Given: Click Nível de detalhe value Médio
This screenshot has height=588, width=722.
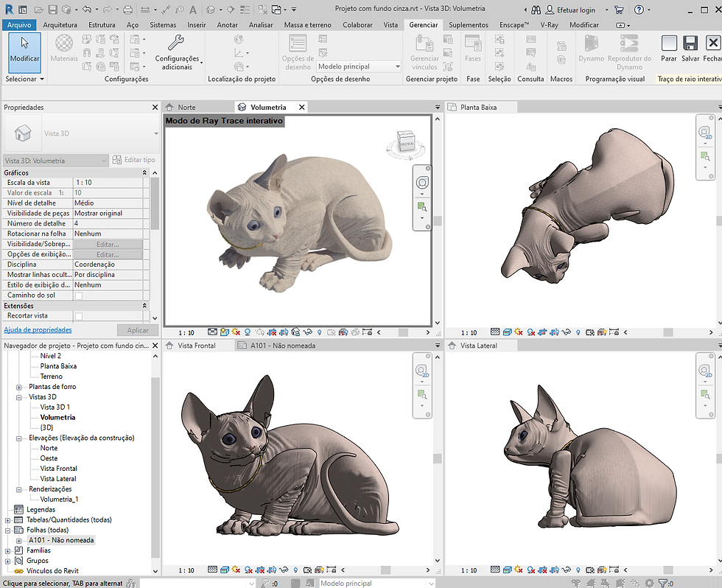Looking at the screenshot, I should (x=108, y=203).
